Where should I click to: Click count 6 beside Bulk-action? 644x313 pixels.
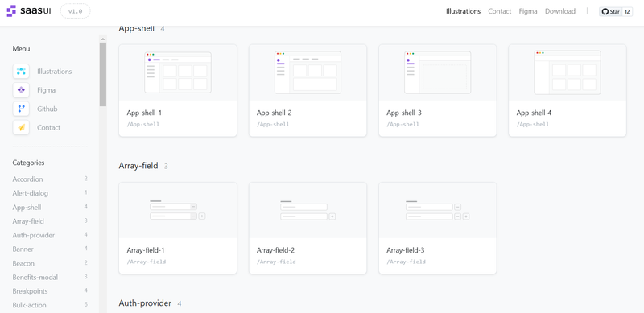click(x=86, y=305)
